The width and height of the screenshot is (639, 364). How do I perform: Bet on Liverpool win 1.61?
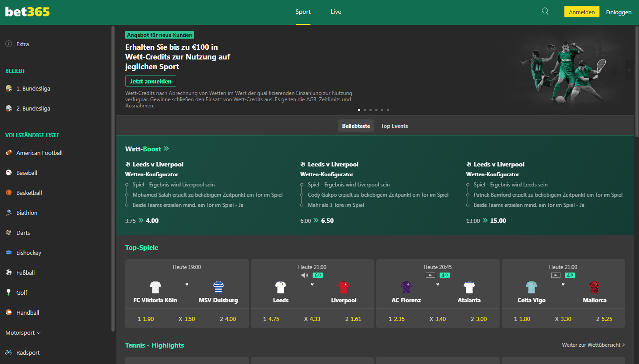point(353,319)
